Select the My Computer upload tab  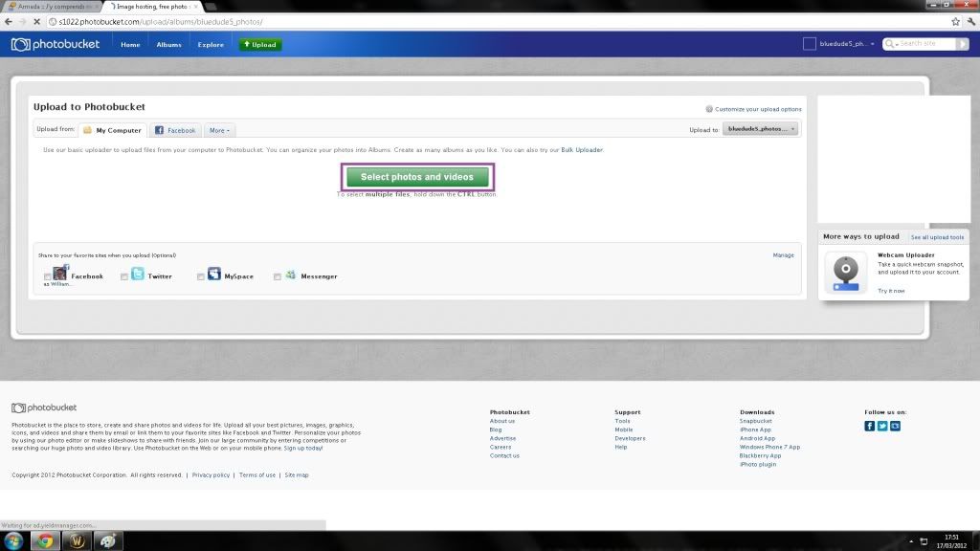[113, 130]
